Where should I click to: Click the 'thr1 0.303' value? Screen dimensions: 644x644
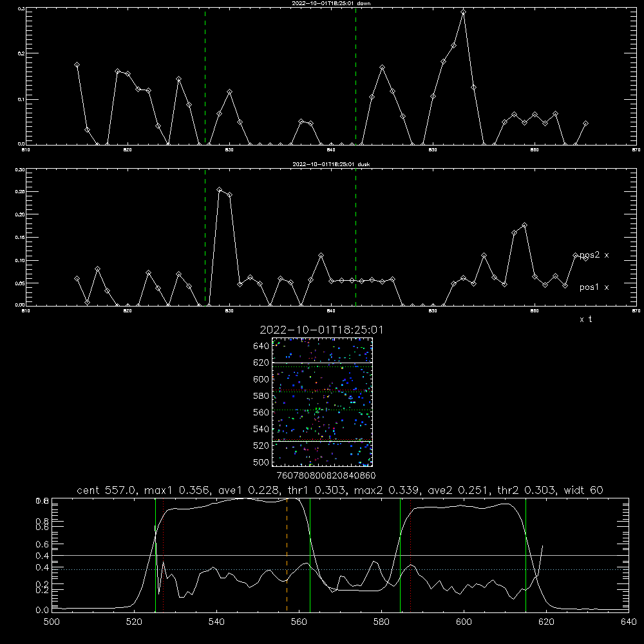[x=316, y=490]
